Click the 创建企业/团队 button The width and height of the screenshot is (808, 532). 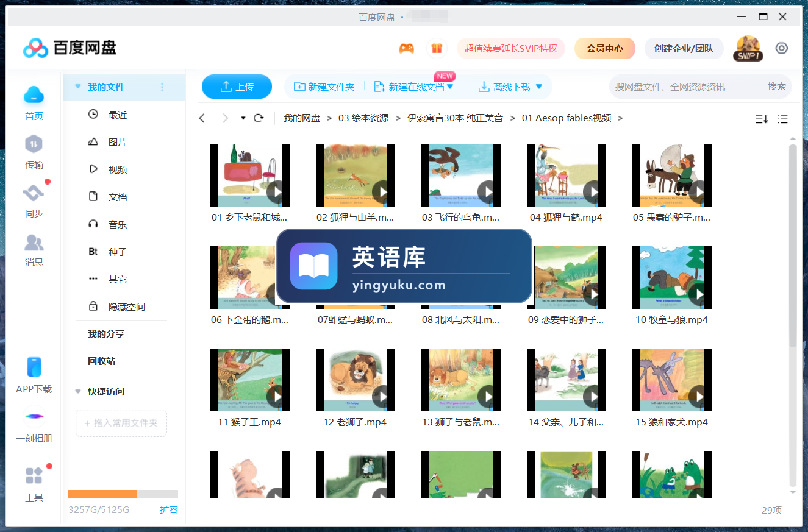[x=684, y=48]
